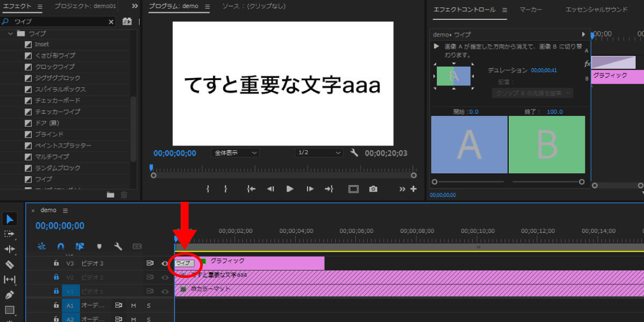Open Effect Controls panel menu
644x322 pixels.
(504, 10)
